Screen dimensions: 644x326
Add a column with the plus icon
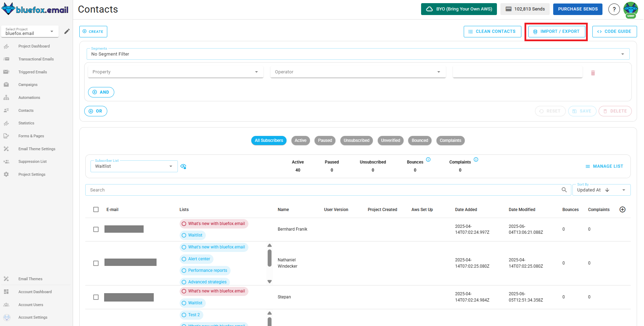(622, 209)
